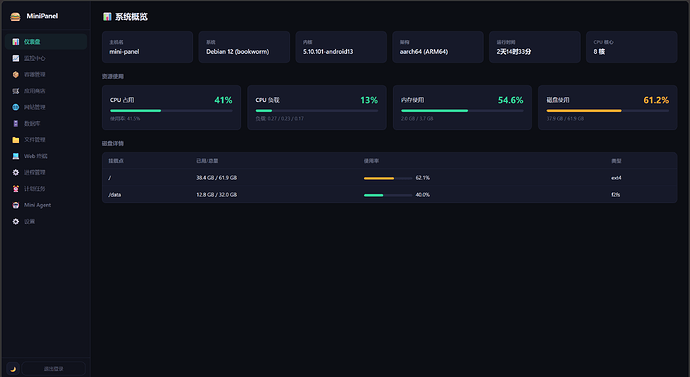Click the MiniPanel title text
This screenshot has height=377, width=690.
click(42, 16)
